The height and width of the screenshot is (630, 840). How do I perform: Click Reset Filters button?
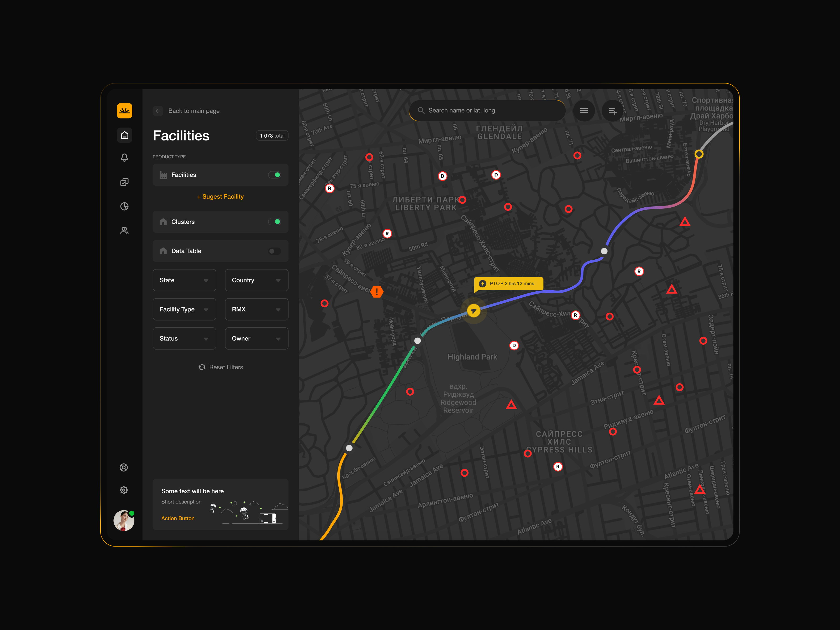(x=221, y=367)
